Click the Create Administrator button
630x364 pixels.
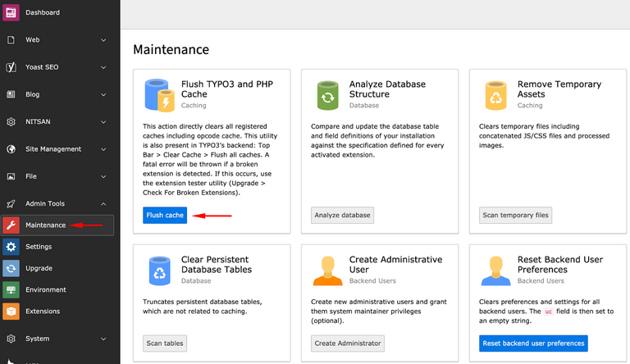tap(348, 344)
